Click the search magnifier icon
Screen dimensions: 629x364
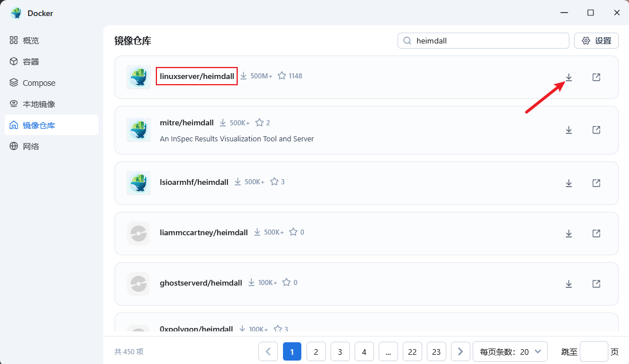pos(407,41)
